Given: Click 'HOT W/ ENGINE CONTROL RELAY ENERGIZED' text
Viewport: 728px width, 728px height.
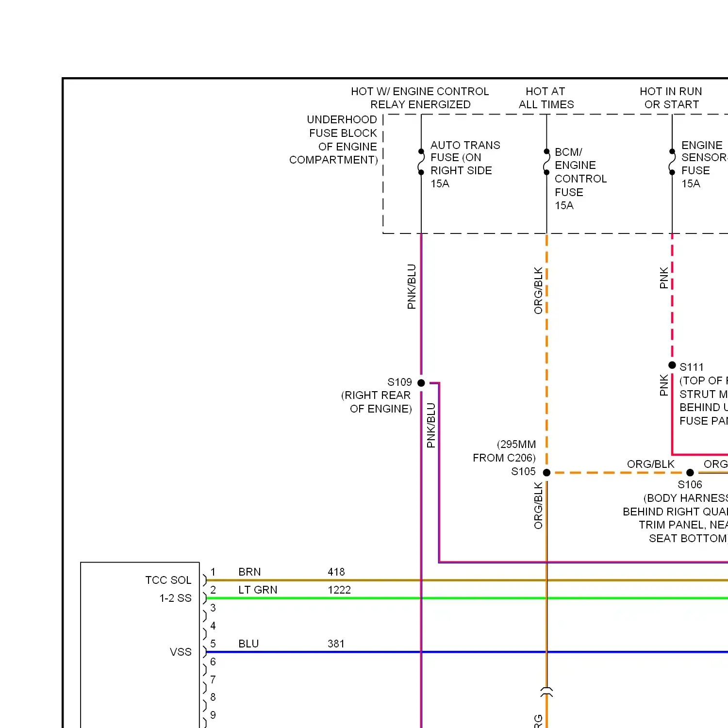Looking at the screenshot, I should 420,98.
